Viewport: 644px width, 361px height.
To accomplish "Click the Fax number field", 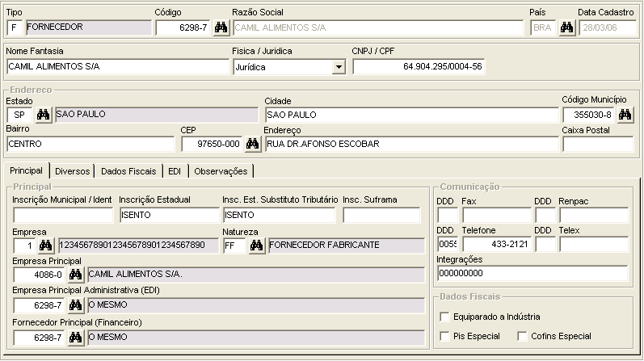I will (x=497, y=215).
